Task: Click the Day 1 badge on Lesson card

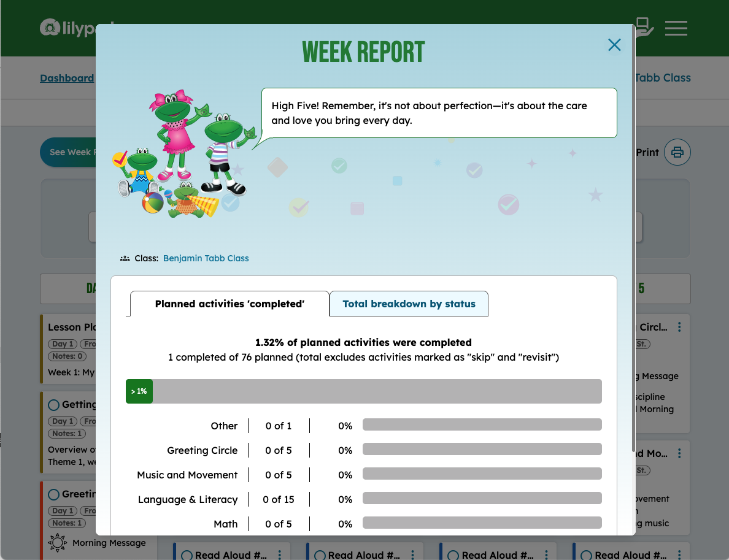Action: [x=63, y=344]
